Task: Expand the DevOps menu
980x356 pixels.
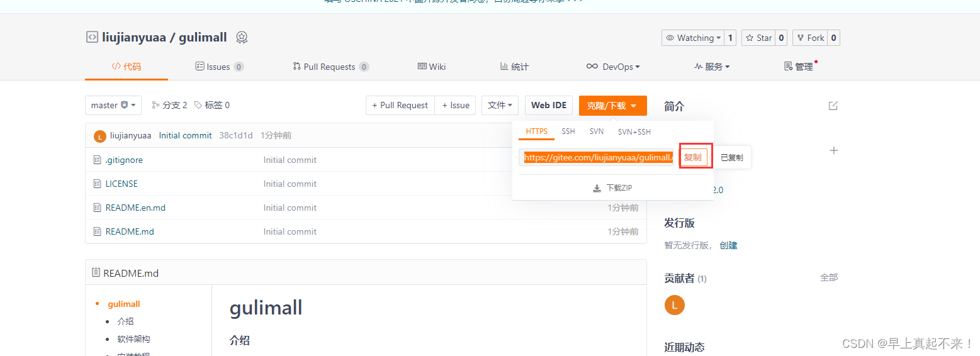Action: tap(613, 67)
